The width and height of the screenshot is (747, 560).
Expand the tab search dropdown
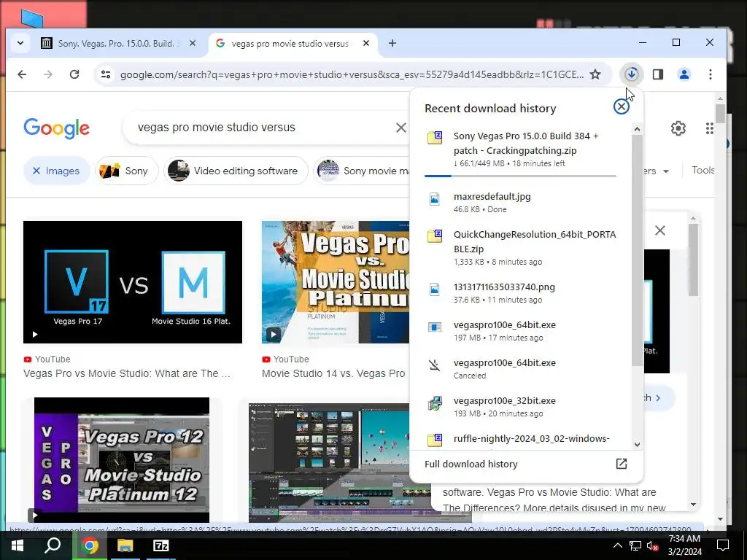(x=20, y=43)
